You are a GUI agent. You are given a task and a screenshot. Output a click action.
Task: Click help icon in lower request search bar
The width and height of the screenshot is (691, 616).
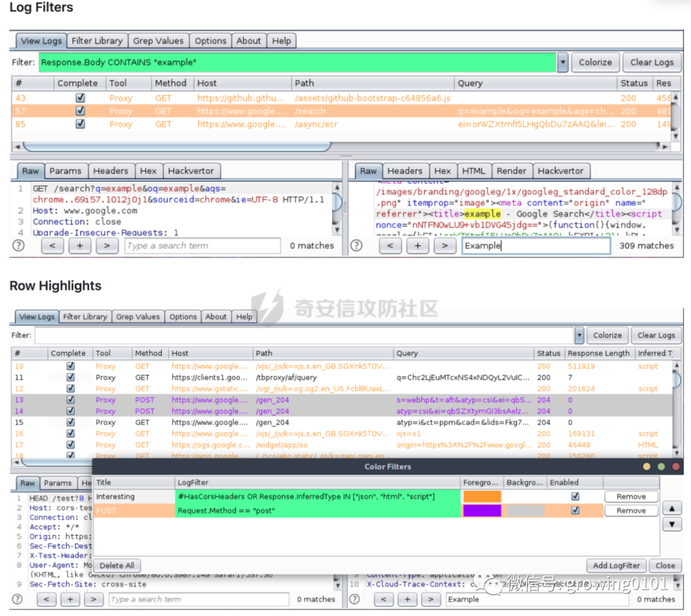coord(17,599)
